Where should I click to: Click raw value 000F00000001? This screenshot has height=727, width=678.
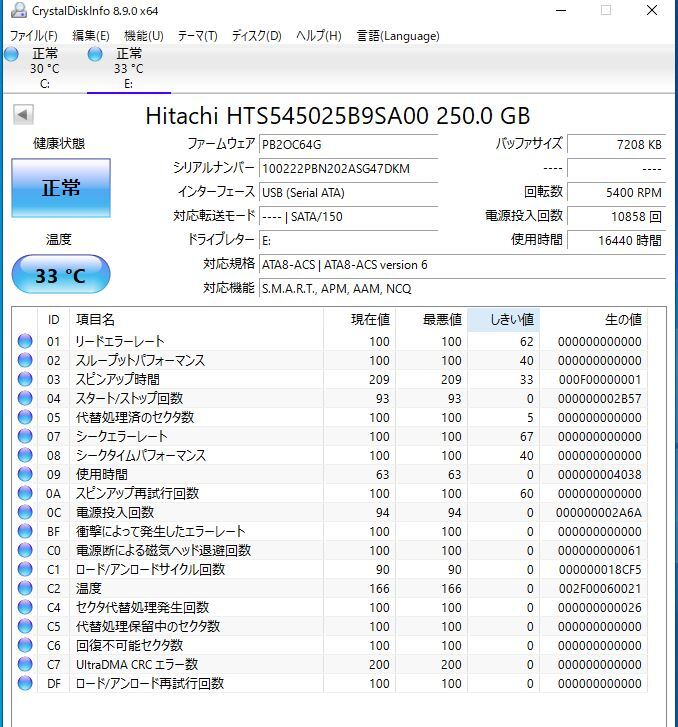tap(600, 380)
